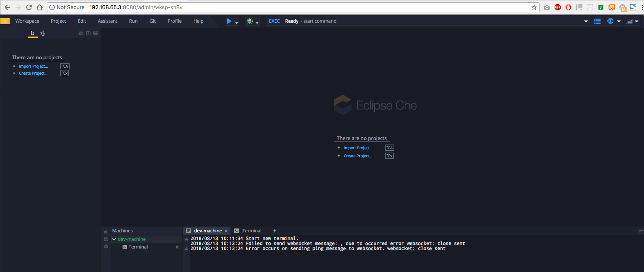Click the address bar URL
Screen dimensions: 644x272
click(x=136, y=7)
